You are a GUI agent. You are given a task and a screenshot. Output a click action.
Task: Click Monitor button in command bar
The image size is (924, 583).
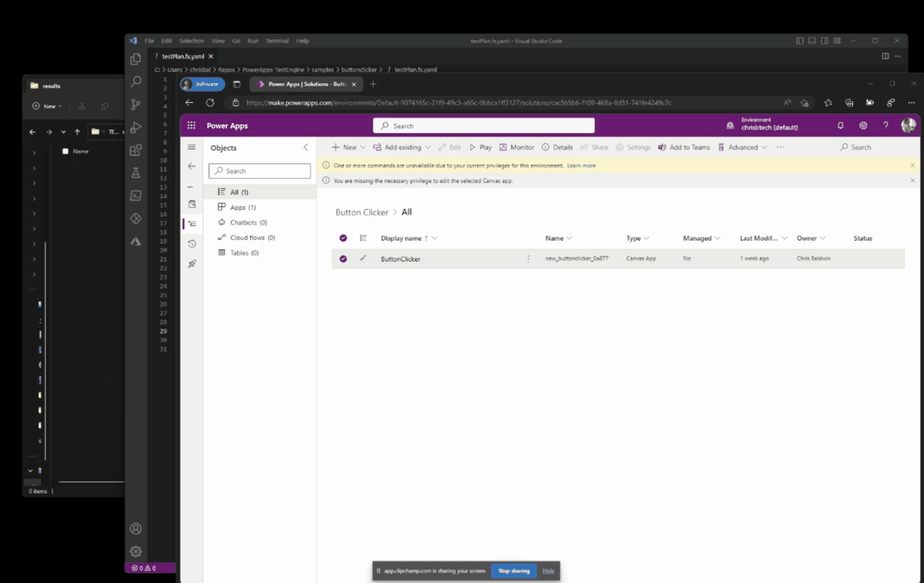click(517, 147)
